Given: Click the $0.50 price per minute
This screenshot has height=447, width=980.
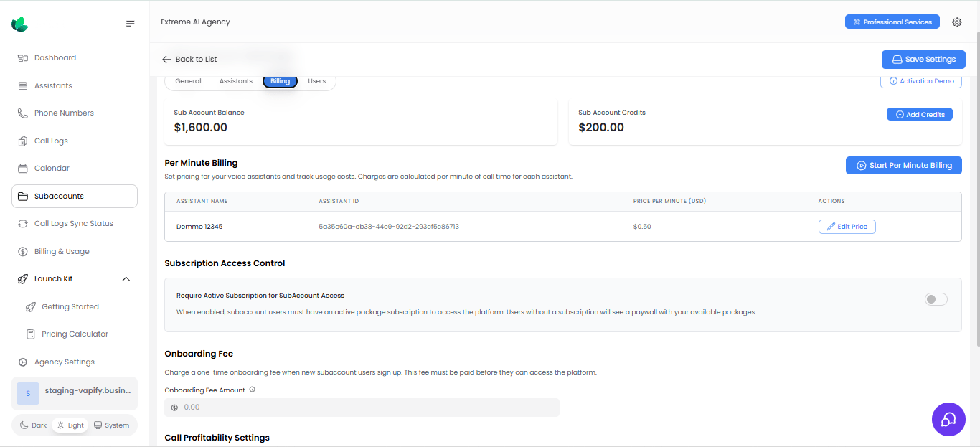Looking at the screenshot, I should [642, 227].
